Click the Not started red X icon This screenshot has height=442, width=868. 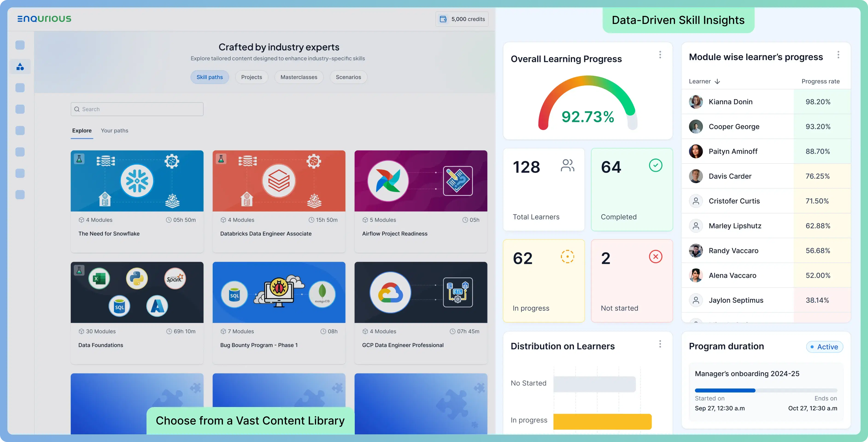pyautogui.click(x=655, y=257)
